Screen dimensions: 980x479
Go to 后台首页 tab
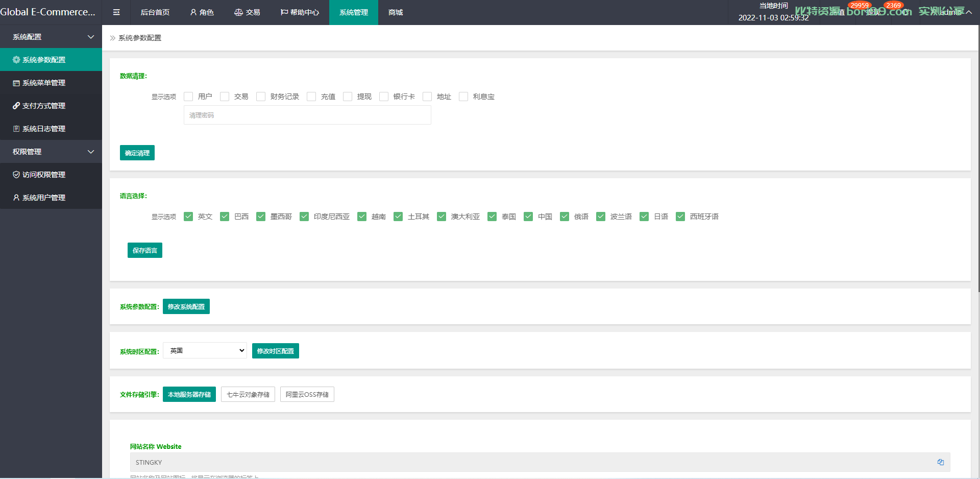pyautogui.click(x=155, y=12)
